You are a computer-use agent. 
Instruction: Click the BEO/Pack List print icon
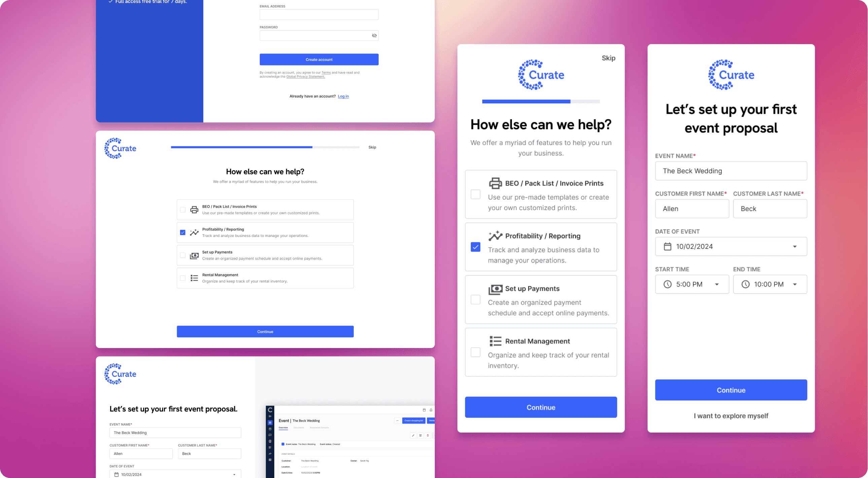click(495, 182)
